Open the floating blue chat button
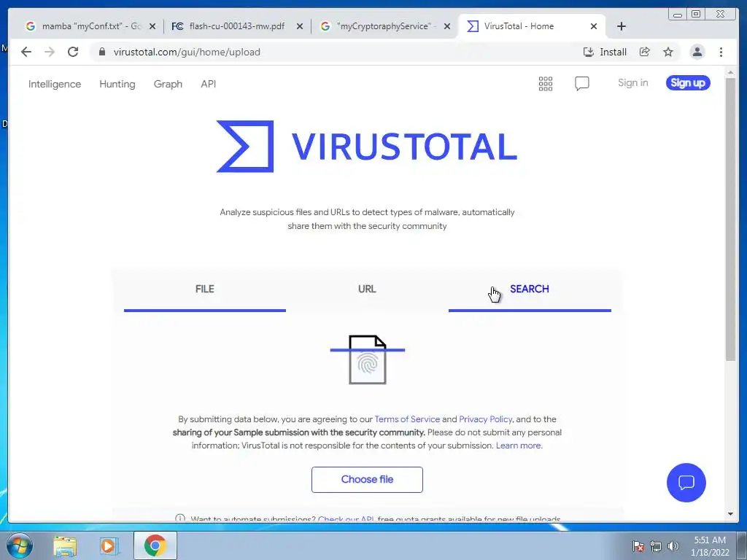The image size is (747, 560). [x=686, y=483]
